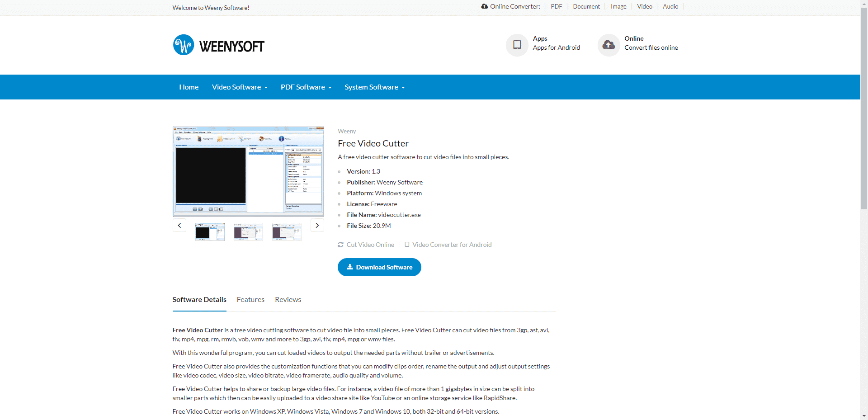Click the Convert files online link
This screenshot has width=868, height=420.
pyautogui.click(x=651, y=47)
